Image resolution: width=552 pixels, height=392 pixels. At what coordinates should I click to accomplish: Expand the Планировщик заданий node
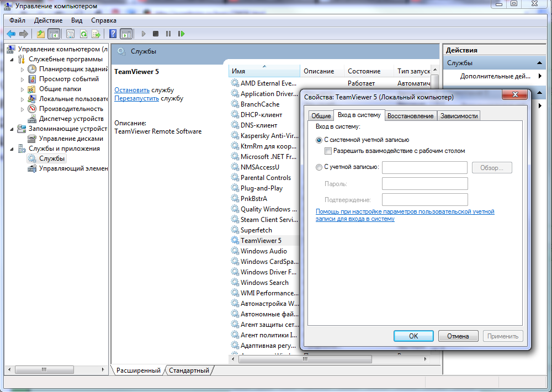(x=22, y=70)
